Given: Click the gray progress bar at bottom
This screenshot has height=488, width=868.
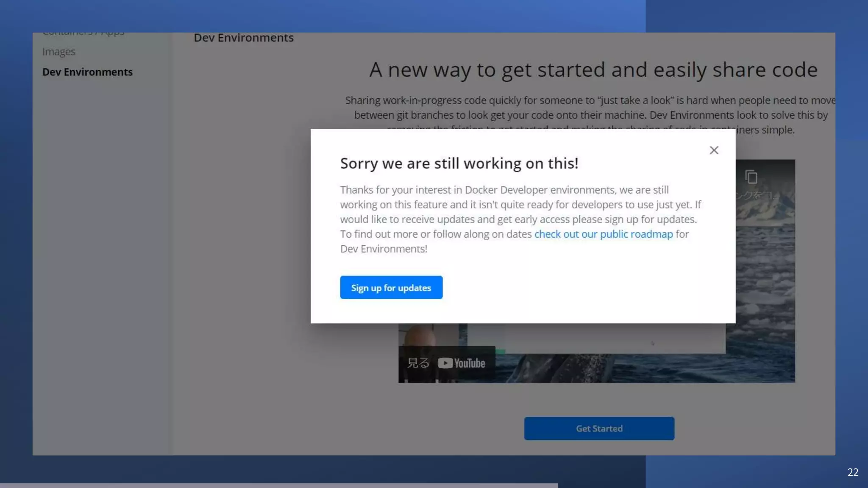Looking at the screenshot, I should tap(279, 485).
